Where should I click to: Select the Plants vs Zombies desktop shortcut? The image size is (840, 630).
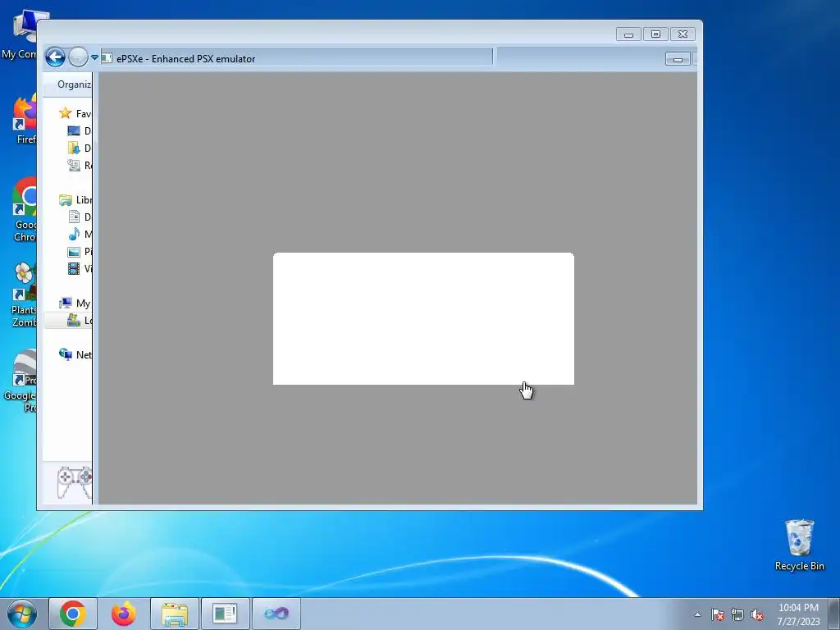point(24,294)
